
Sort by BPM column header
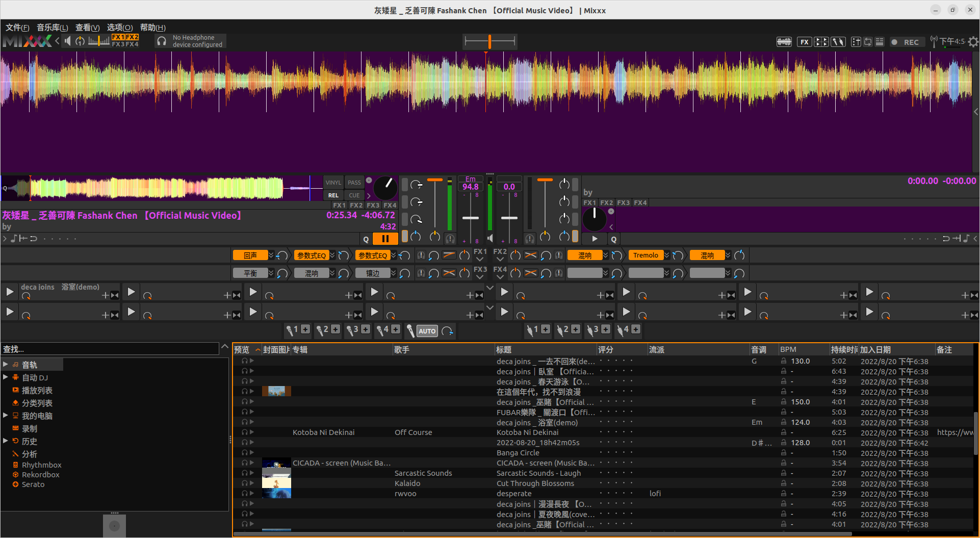pos(804,349)
